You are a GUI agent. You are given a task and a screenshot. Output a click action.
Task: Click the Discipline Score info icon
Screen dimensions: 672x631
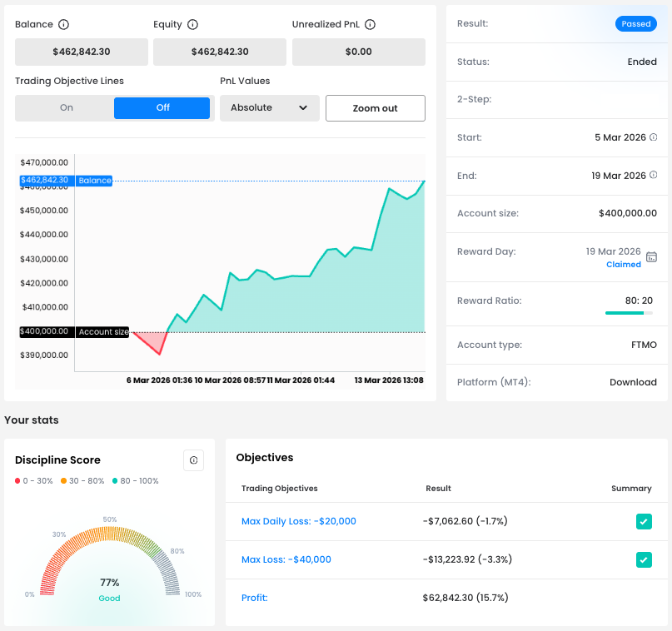[193, 460]
